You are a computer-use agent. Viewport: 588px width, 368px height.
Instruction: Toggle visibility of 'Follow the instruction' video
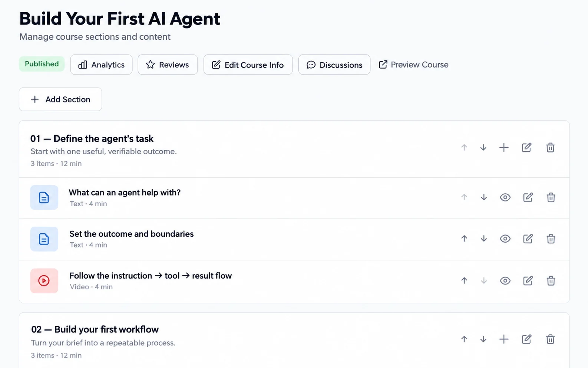[x=505, y=281]
